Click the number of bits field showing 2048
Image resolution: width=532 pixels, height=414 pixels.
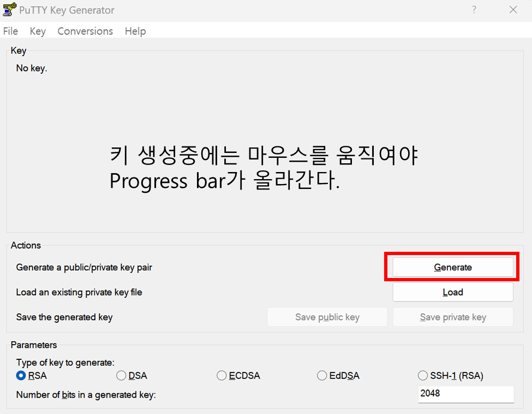(x=466, y=394)
